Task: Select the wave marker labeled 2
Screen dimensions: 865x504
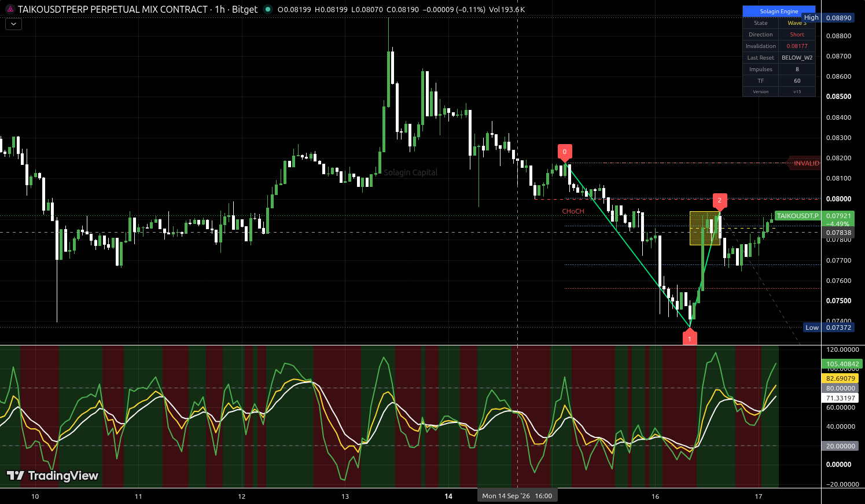Action: pyautogui.click(x=720, y=201)
